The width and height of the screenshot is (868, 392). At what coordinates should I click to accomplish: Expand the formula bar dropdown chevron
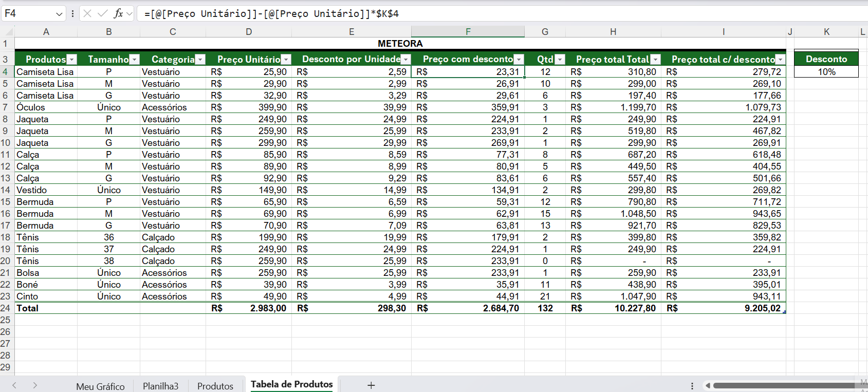click(130, 14)
